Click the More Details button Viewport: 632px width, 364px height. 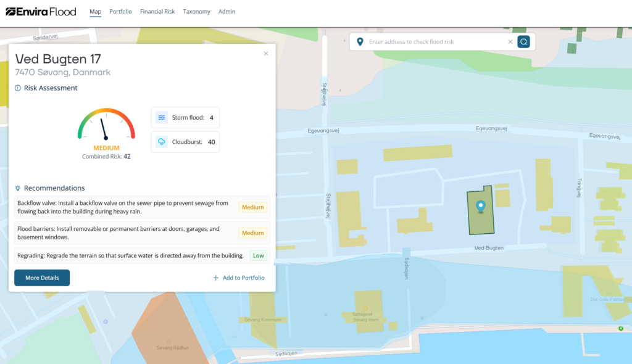pyautogui.click(x=42, y=278)
